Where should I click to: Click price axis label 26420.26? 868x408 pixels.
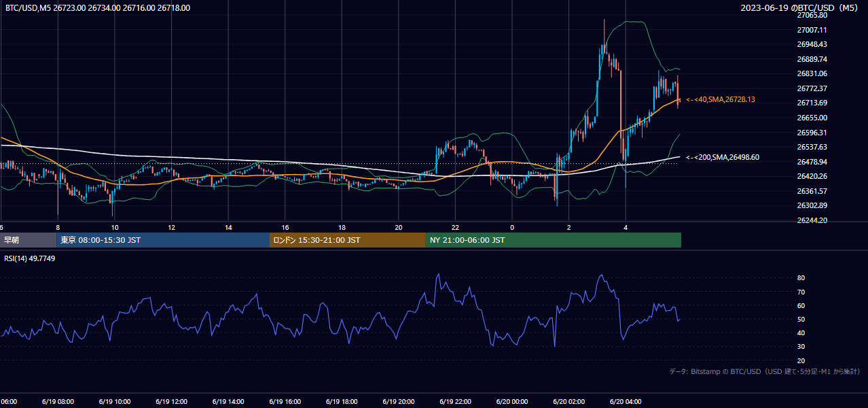point(812,176)
